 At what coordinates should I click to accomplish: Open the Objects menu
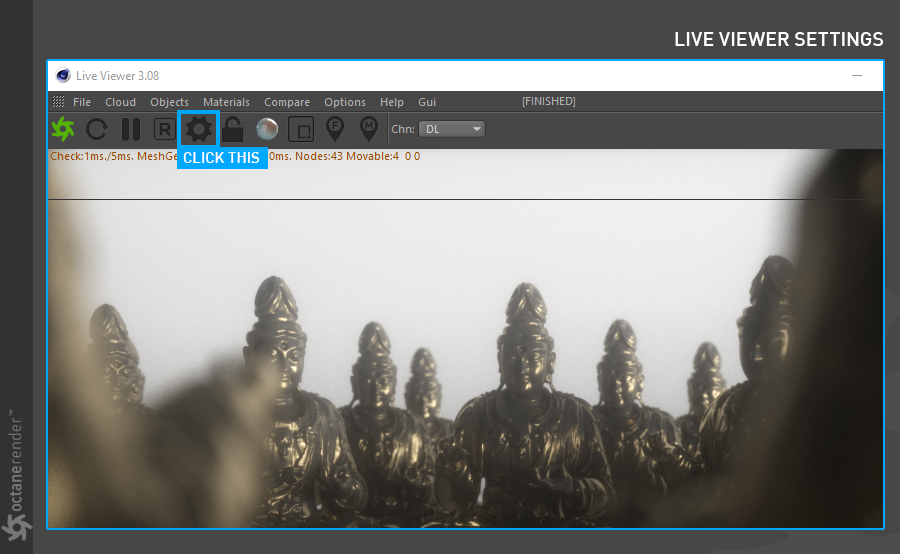pos(169,102)
